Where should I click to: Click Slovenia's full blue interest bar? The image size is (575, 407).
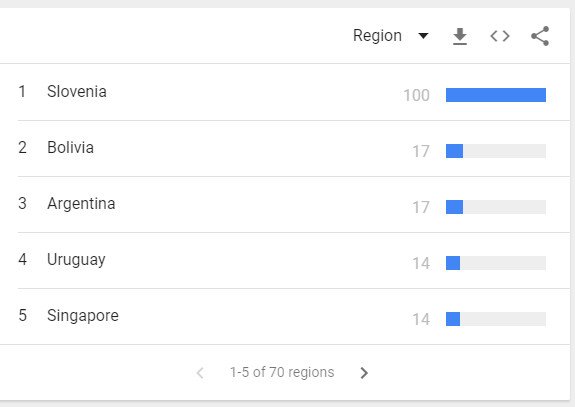496,95
